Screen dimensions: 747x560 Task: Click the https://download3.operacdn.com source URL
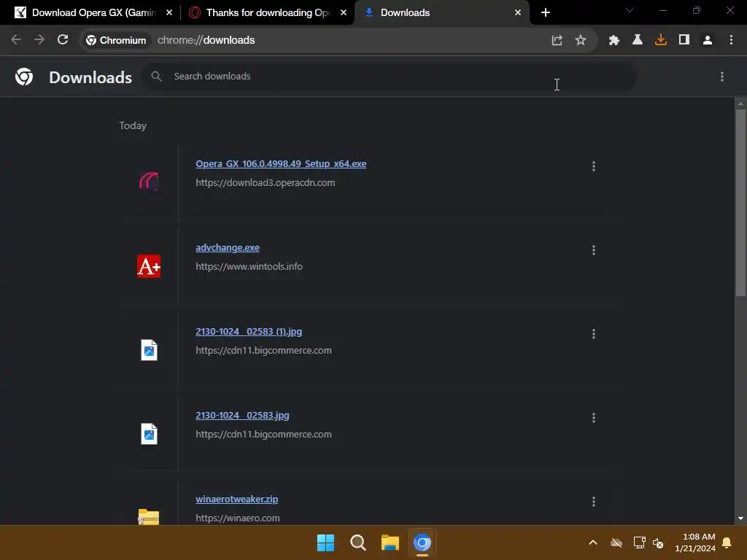[x=265, y=183]
